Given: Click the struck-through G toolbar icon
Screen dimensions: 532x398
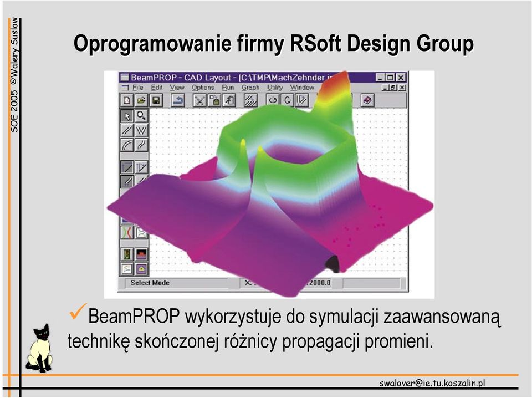Looking at the screenshot, I should coord(287,100).
